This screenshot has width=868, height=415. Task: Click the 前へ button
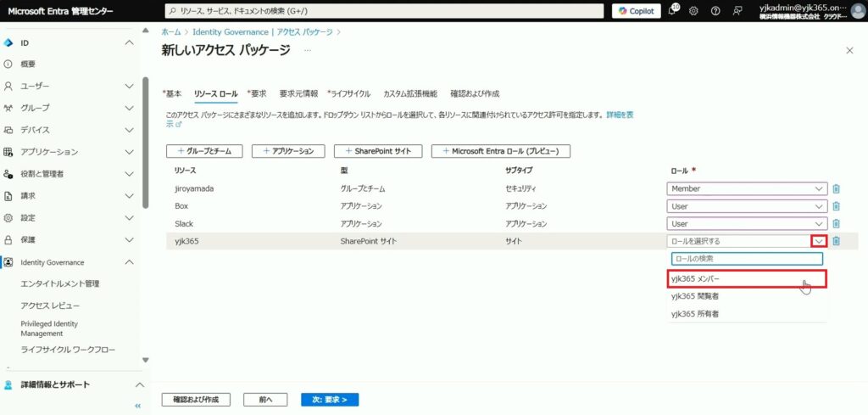point(265,400)
